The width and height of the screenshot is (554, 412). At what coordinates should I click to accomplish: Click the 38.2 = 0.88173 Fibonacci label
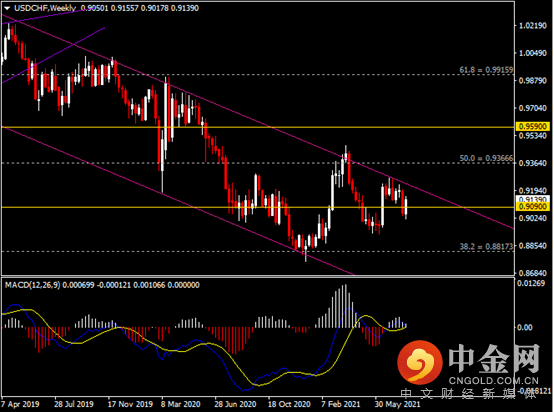(486, 247)
